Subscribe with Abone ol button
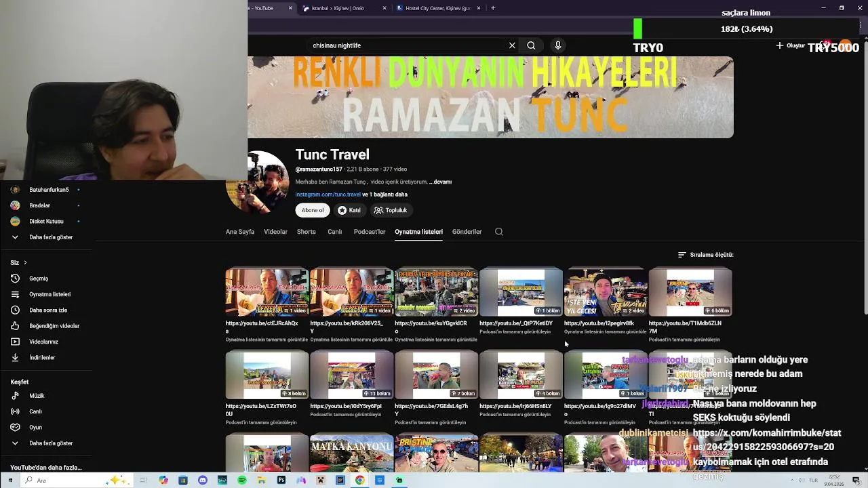Viewport: 868px width, 488px height. pos(313,210)
